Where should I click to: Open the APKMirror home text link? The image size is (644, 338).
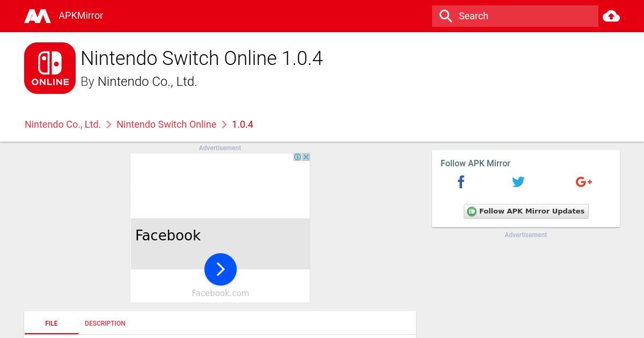pos(80,16)
